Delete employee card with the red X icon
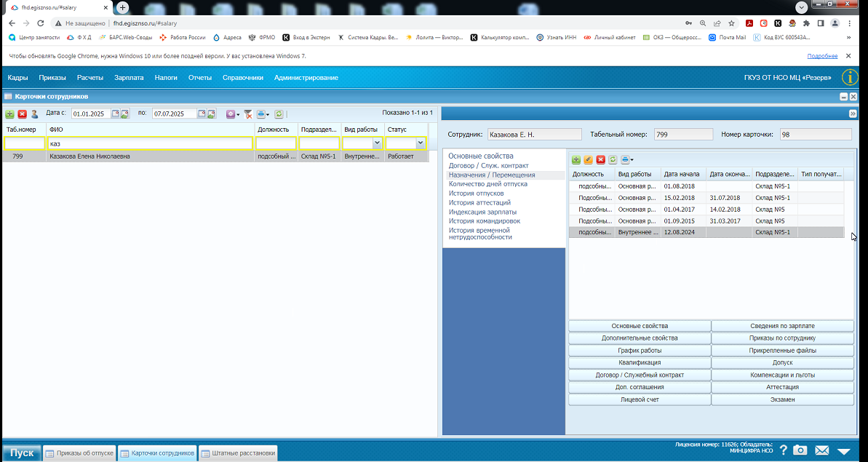The width and height of the screenshot is (868, 462). pos(22,114)
